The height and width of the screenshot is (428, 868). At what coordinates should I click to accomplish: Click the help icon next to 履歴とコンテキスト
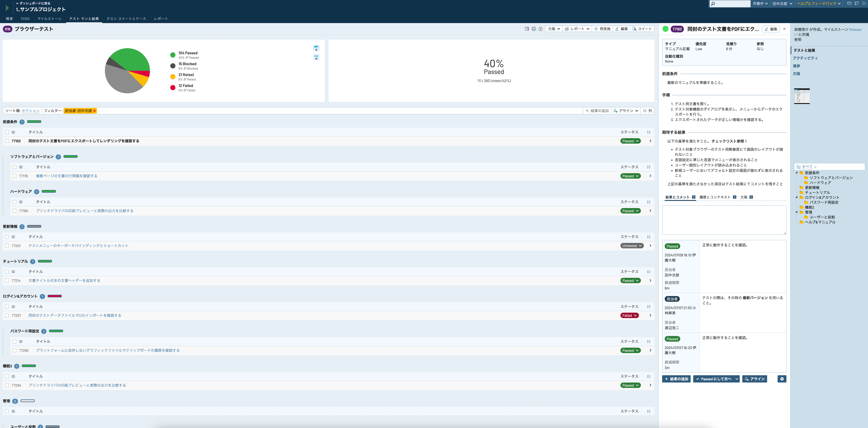coord(735,197)
